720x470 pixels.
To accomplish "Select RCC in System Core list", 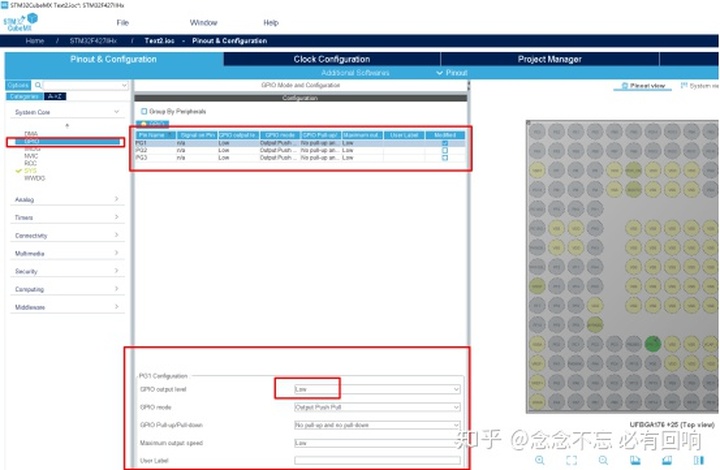I will click(30, 163).
